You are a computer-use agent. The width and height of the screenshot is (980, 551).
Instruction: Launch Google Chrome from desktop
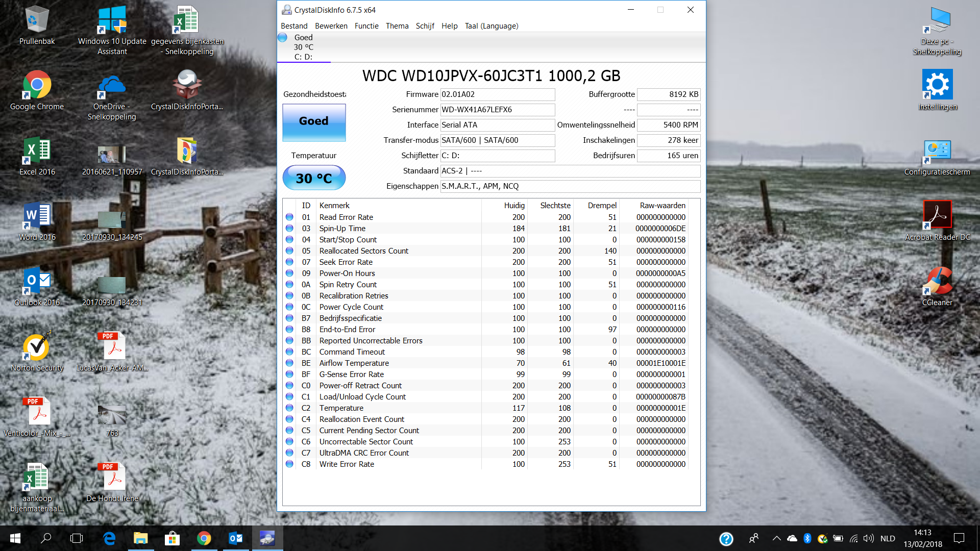click(x=37, y=91)
